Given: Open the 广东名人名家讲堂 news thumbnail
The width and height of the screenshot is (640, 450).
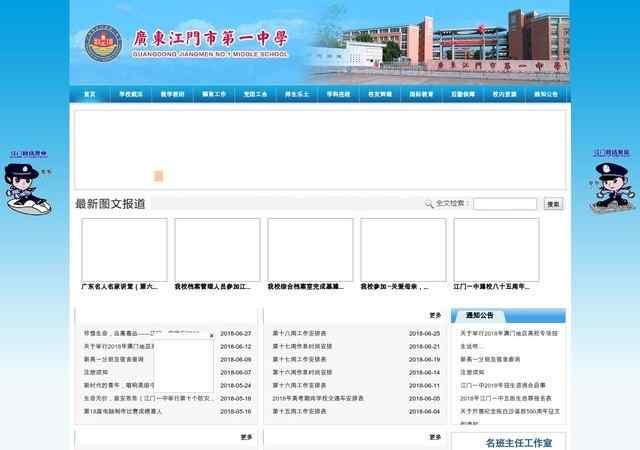Looking at the screenshot, I should tap(124, 249).
